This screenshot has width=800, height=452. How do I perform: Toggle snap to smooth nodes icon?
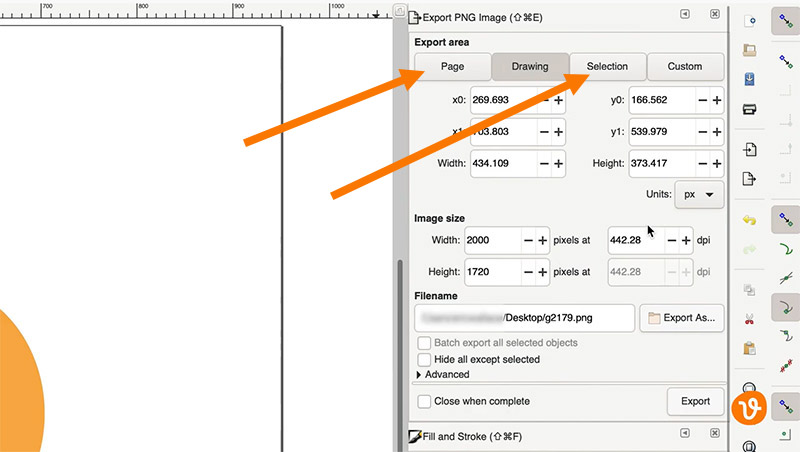pyautogui.click(x=786, y=336)
